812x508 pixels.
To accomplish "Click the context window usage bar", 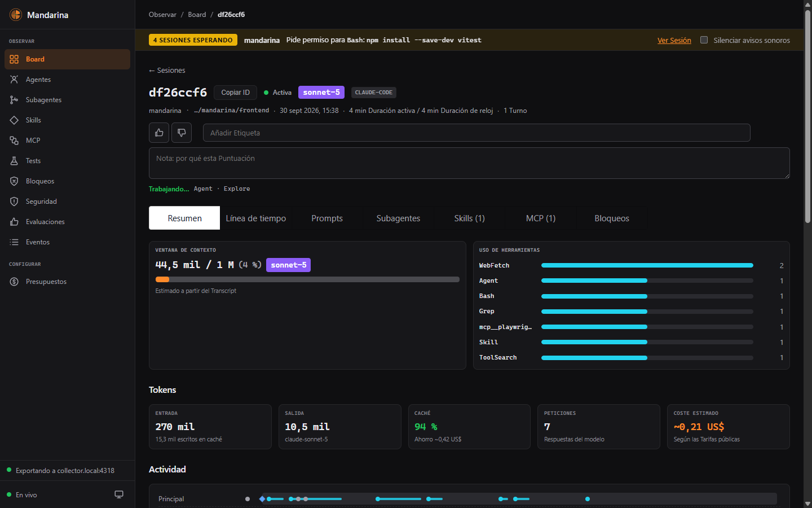I will click(x=307, y=279).
